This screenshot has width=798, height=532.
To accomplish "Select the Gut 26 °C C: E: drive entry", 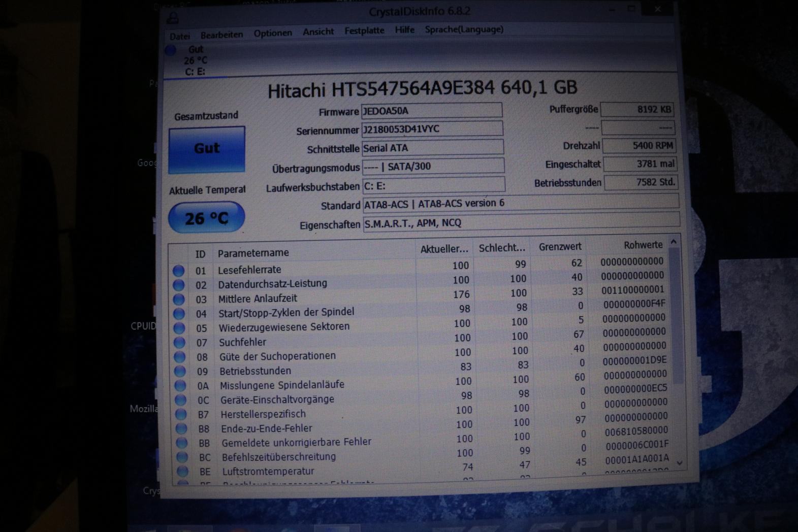I will point(196,60).
